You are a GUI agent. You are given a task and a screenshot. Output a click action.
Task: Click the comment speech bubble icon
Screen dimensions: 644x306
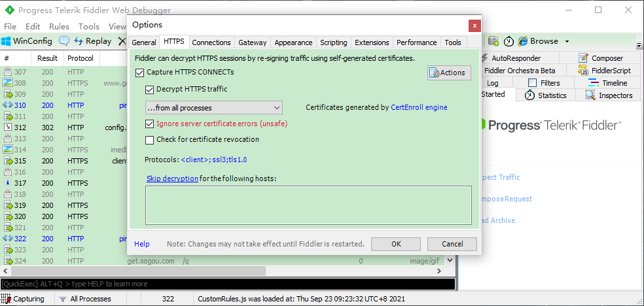pos(64,41)
